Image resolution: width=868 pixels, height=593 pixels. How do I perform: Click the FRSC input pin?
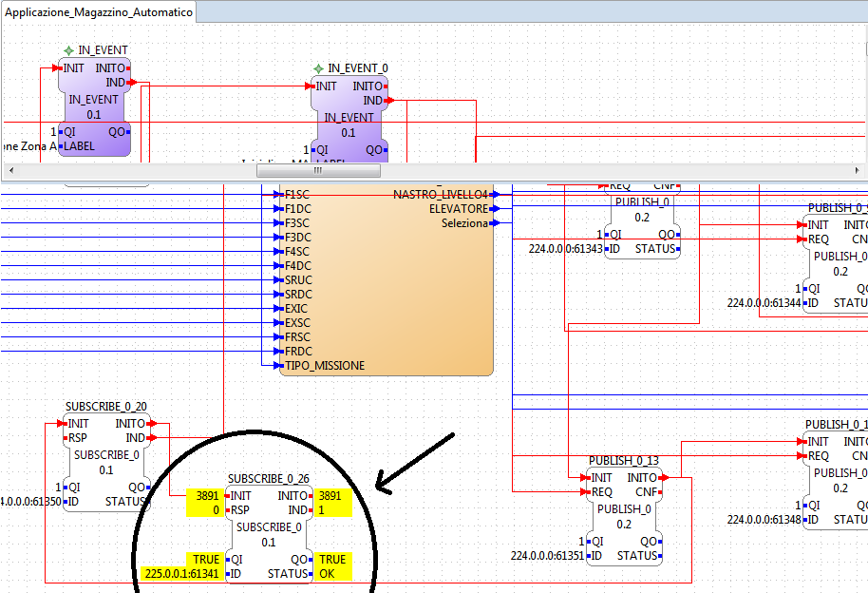pos(298,337)
